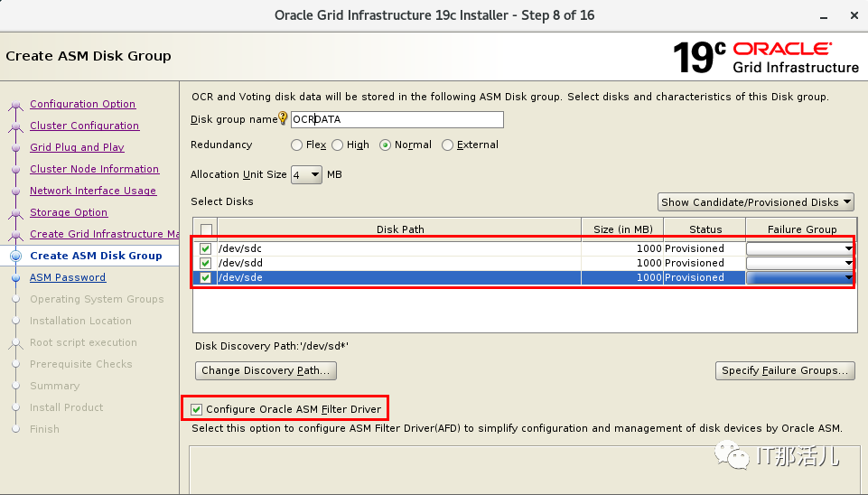
Task: Select the /dev/sdc disk path cell
Action: [x=399, y=248]
